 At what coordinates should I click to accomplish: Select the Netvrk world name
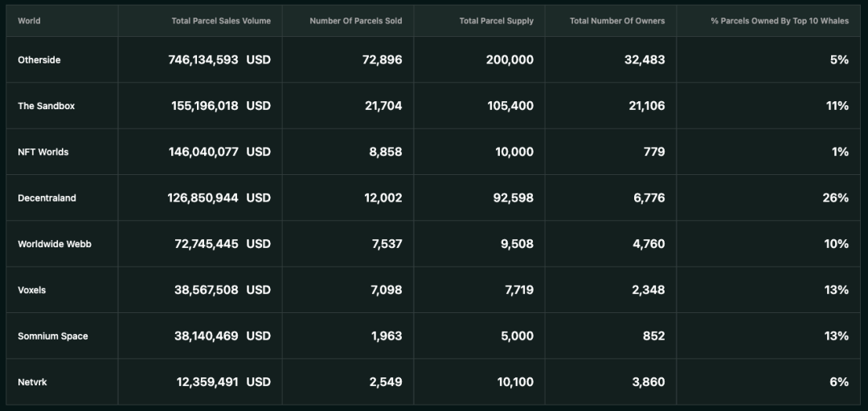32,381
